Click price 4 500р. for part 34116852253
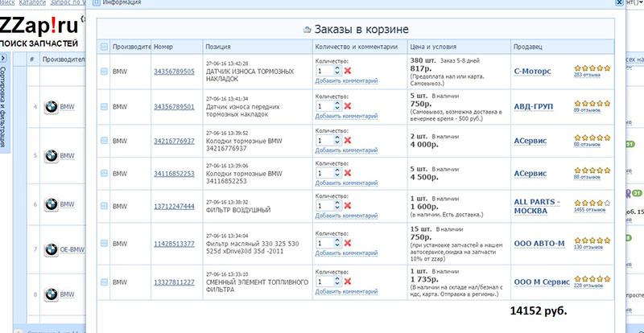 click(x=424, y=177)
